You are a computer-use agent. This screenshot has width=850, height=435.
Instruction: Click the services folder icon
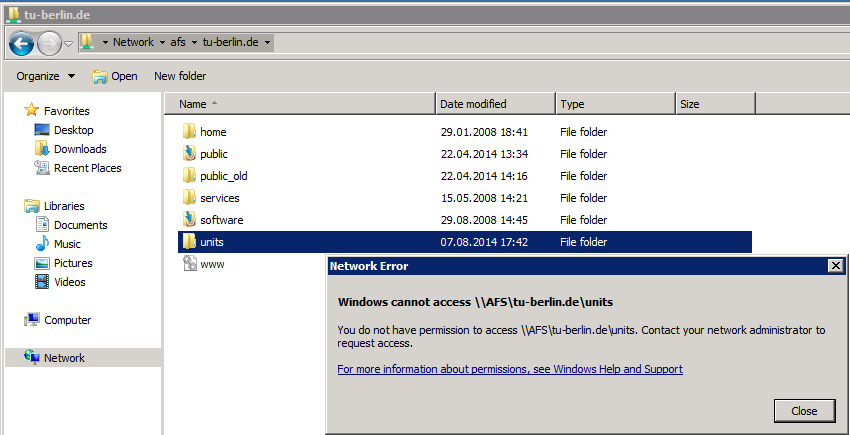click(189, 198)
